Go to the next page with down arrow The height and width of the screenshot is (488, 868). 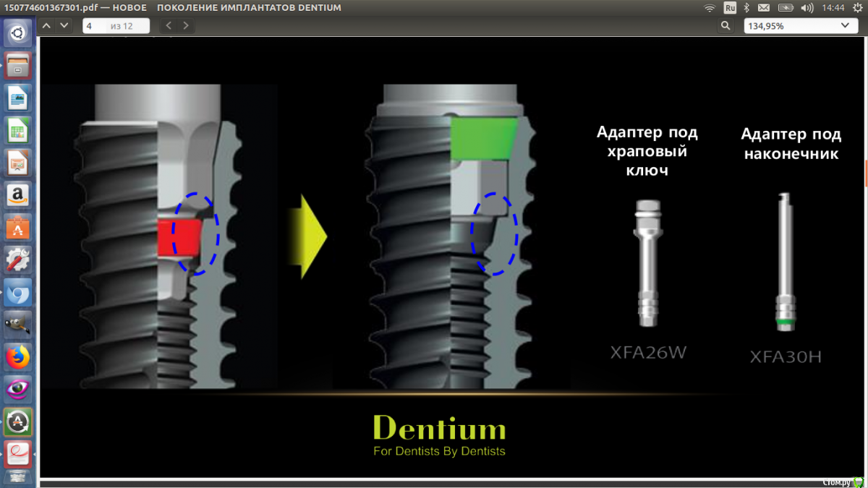(x=64, y=25)
